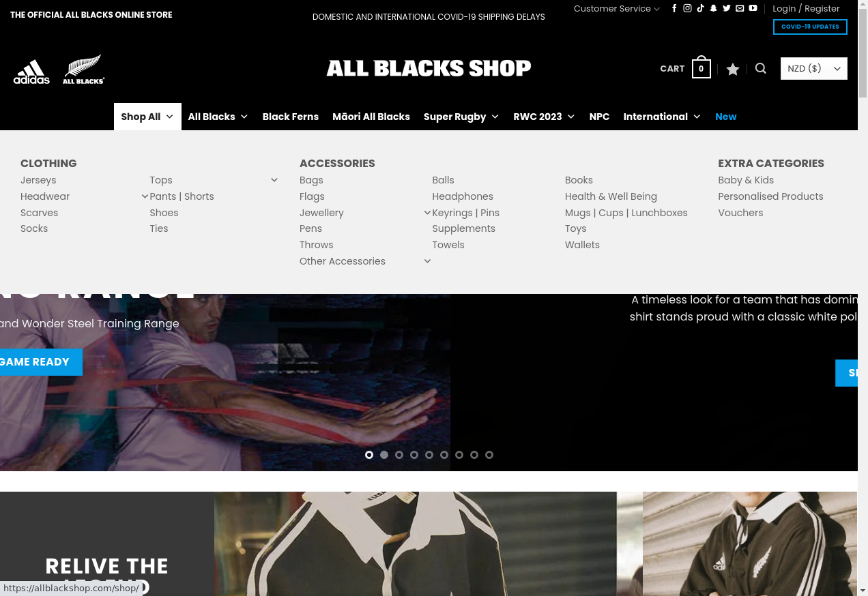Open the NZD ($) currency dropdown
This screenshot has width=868, height=596.
click(814, 68)
